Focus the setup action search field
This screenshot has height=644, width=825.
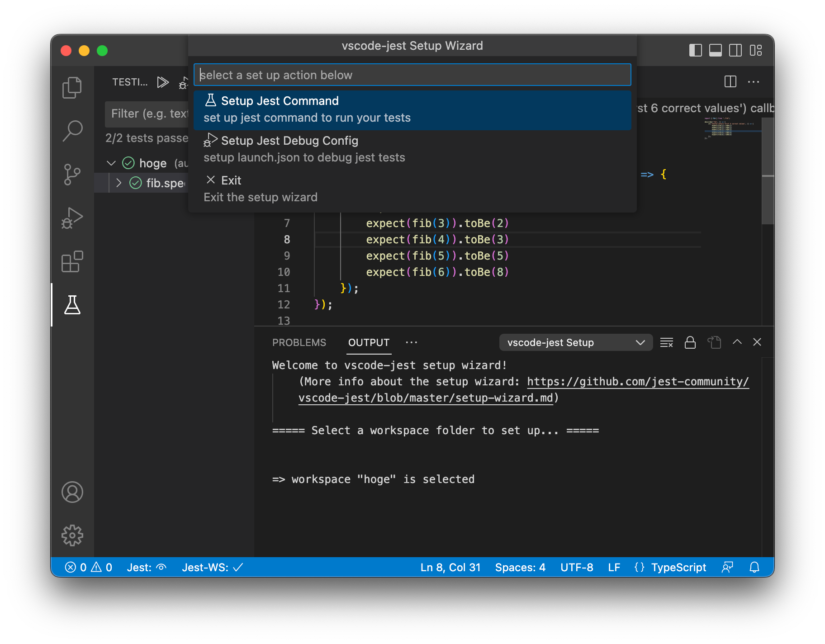(412, 75)
